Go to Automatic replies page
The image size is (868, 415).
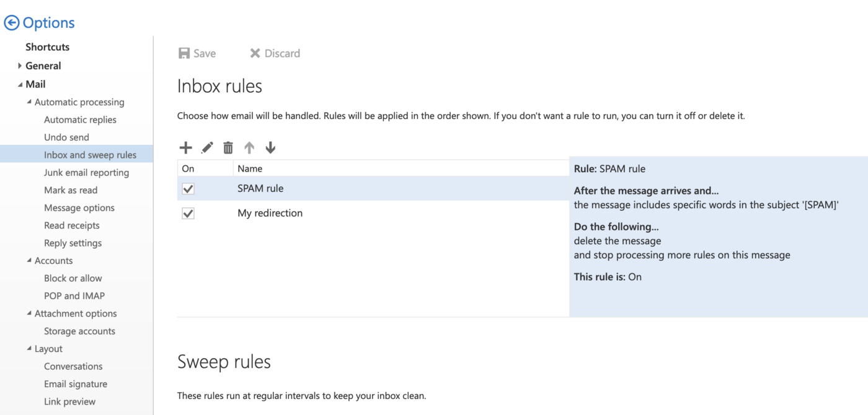point(80,120)
